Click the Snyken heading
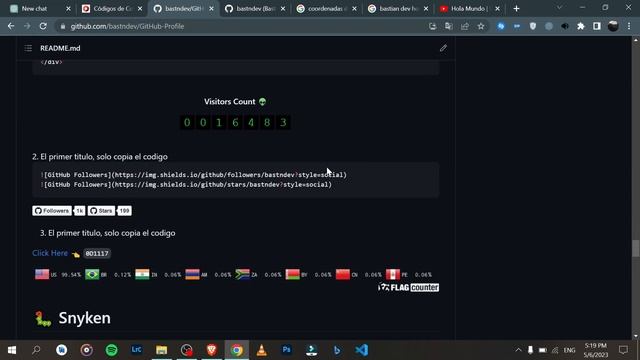This screenshot has width=640, height=360. 84,318
